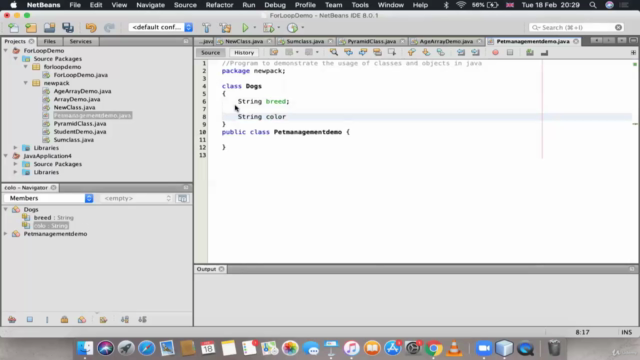Viewport: 640px width, 360px height.
Task: Click the Stop Macro Recording square icon
Action: pos(510,52)
